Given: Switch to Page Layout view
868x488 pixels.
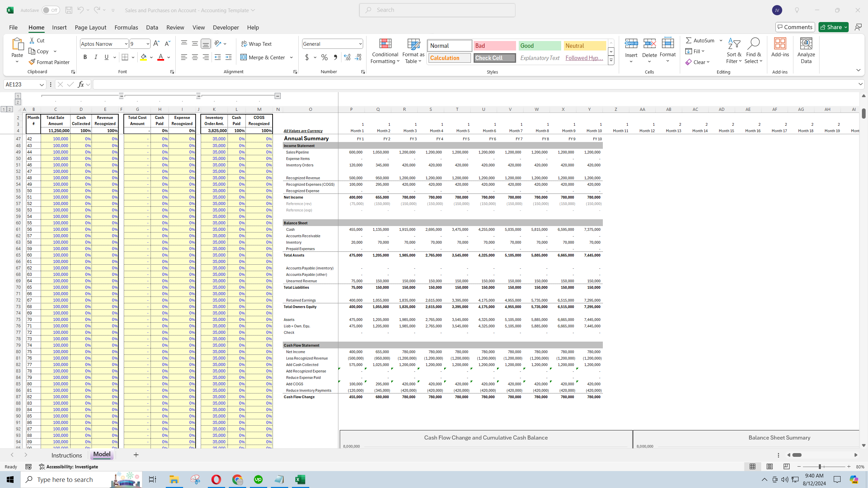Looking at the screenshot, I should tap(770, 467).
